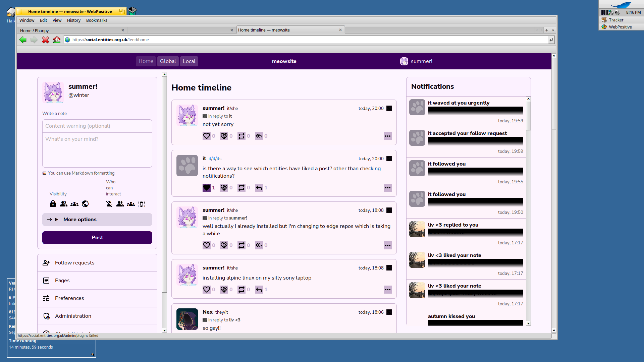The width and height of the screenshot is (644, 362).
Task: Unlike the post about liked entities
Action: click(x=207, y=188)
